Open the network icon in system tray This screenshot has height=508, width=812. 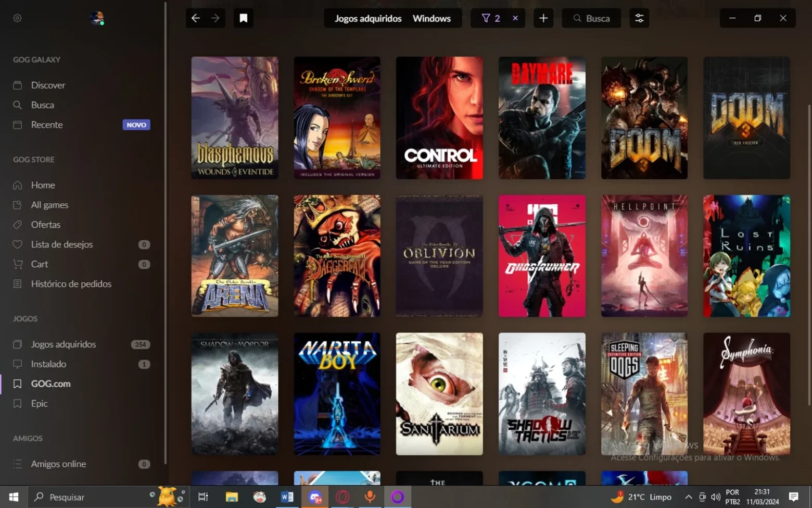[702, 497]
